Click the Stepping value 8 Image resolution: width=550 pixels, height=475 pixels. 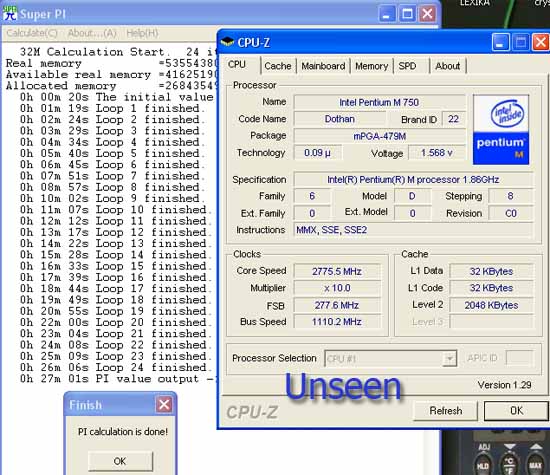pyautogui.click(x=511, y=196)
